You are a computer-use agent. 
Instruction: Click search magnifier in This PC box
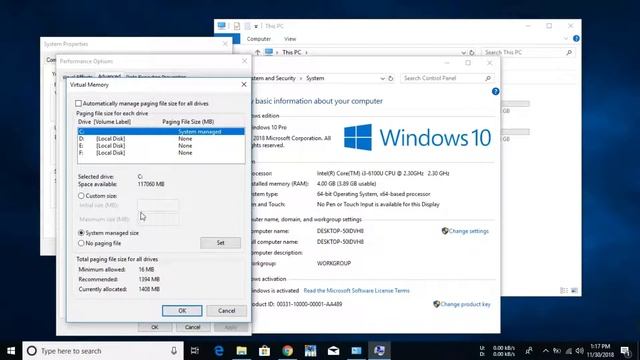569,52
